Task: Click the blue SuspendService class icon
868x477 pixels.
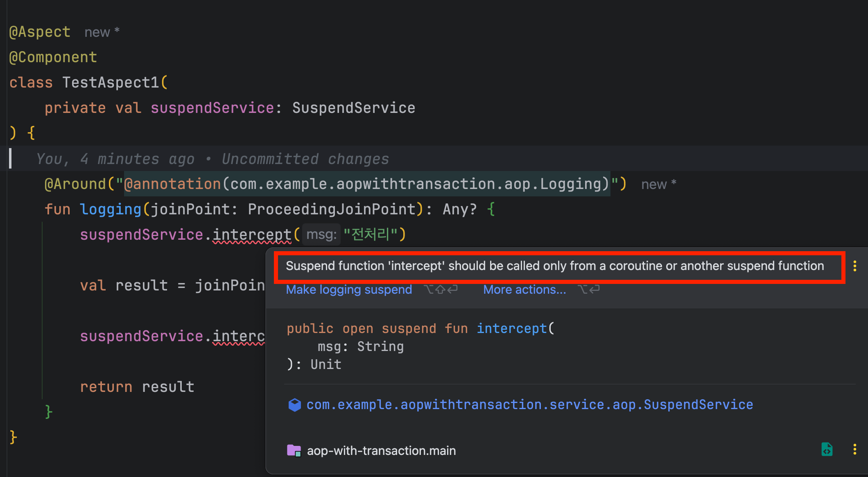Action: click(x=294, y=405)
